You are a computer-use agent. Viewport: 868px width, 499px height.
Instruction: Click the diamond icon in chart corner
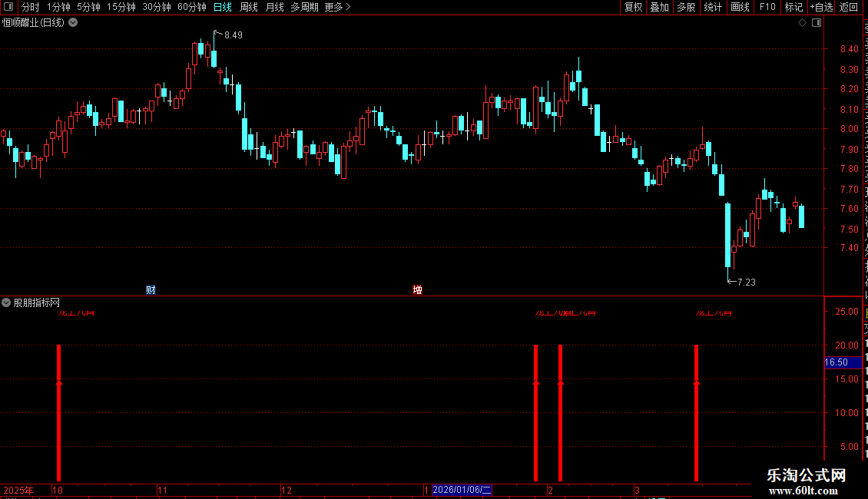pos(802,23)
